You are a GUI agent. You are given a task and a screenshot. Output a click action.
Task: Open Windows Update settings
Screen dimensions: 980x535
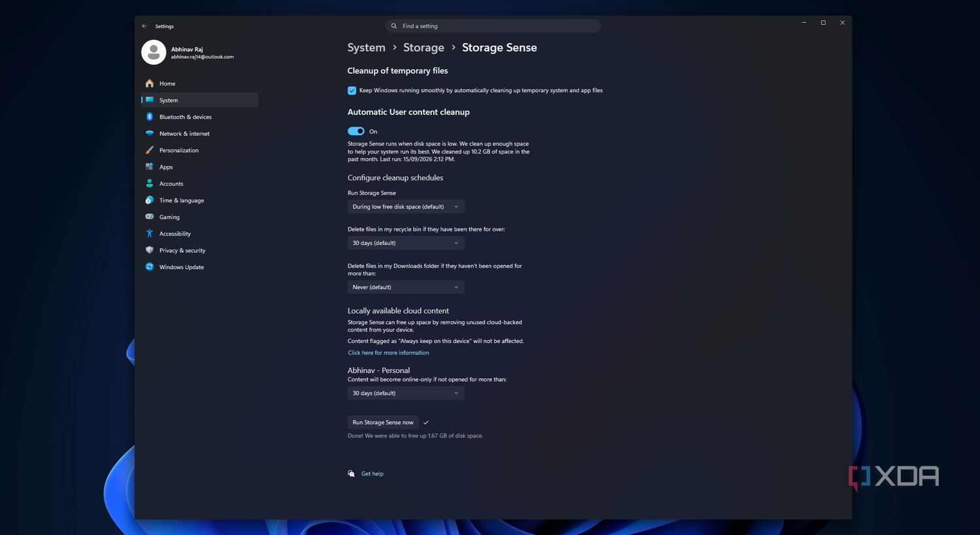(199, 267)
